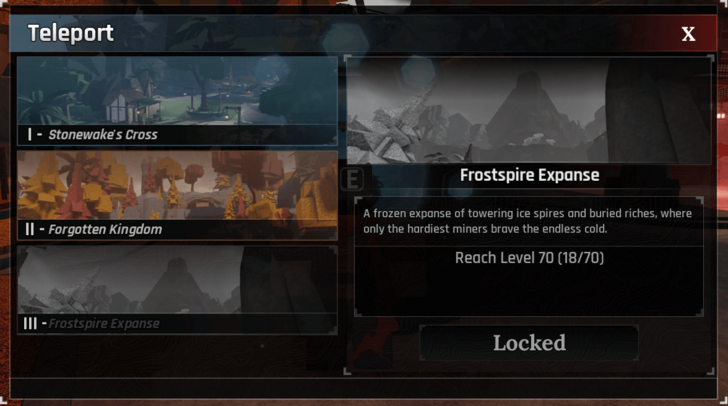Click the large Frostspire Expanse preview image
Screen dimensions: 728x406
529,111
